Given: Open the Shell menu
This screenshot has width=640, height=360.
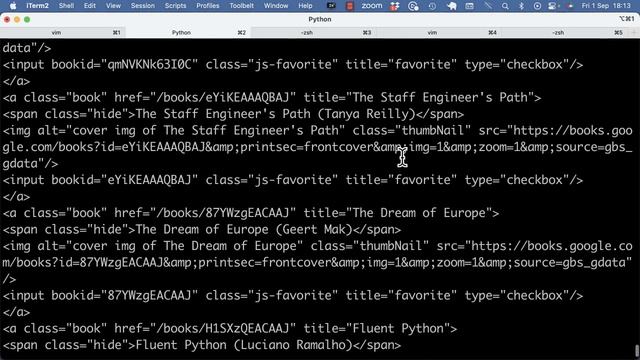Looking at the screenshot, I should pyautogui.click(x=66, y=6).
